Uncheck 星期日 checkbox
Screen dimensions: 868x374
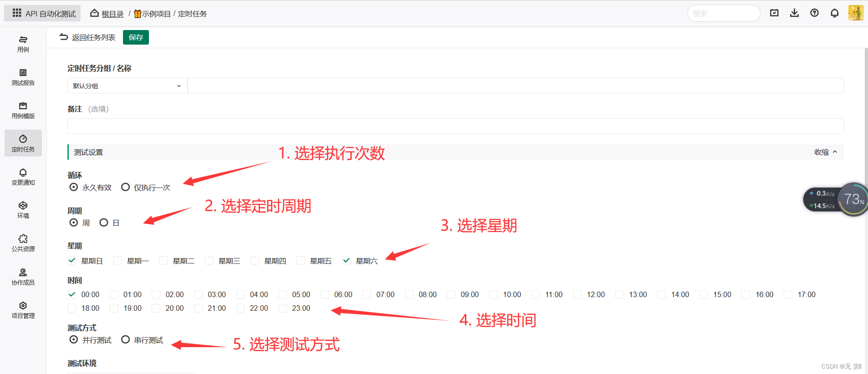click(71, 260)
